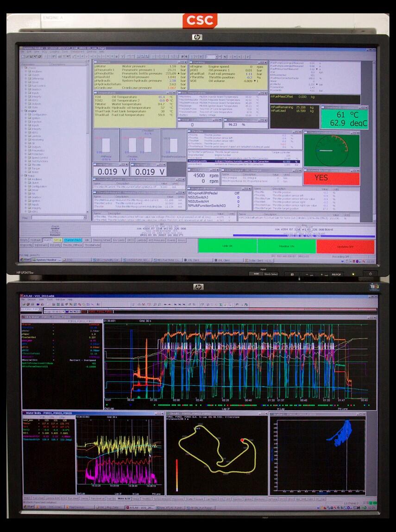Open the Throttledata tab
This screenshot has height=532, width=396.
[x=92, y=245]
